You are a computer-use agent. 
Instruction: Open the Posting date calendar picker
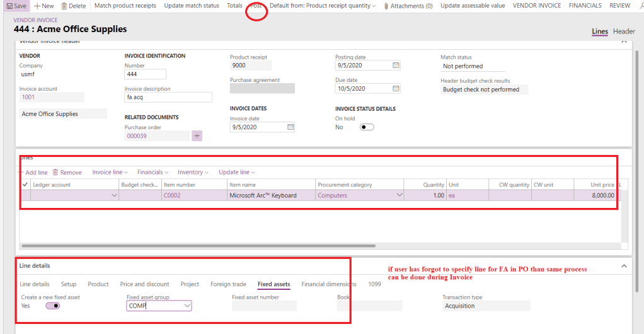pyautogui.click(x=396, y=66)
